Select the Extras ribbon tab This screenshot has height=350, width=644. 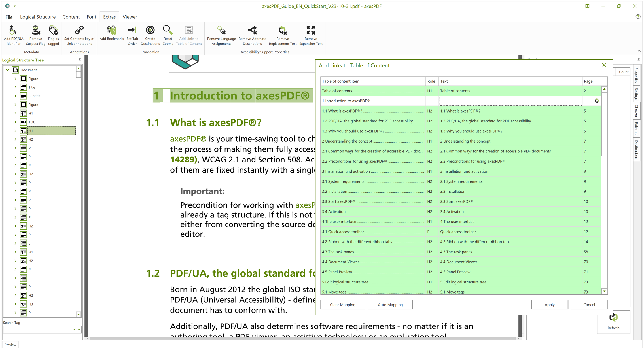point(109,17)
